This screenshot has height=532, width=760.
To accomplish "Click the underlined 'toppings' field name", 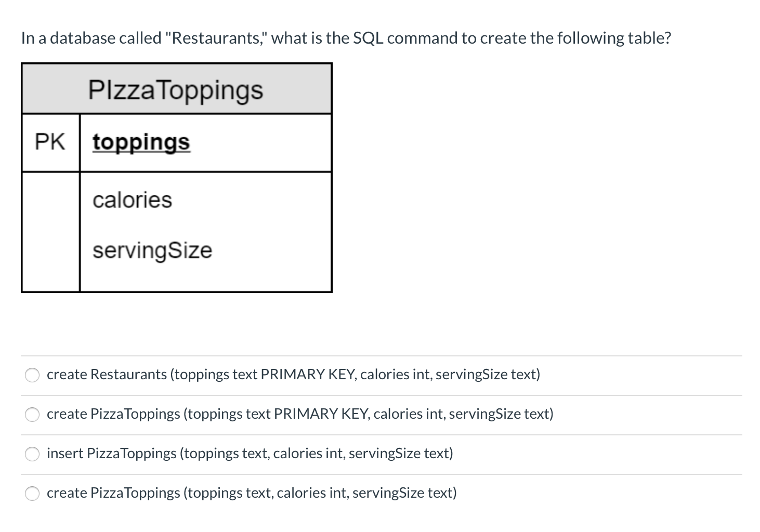I will [141, 141].
